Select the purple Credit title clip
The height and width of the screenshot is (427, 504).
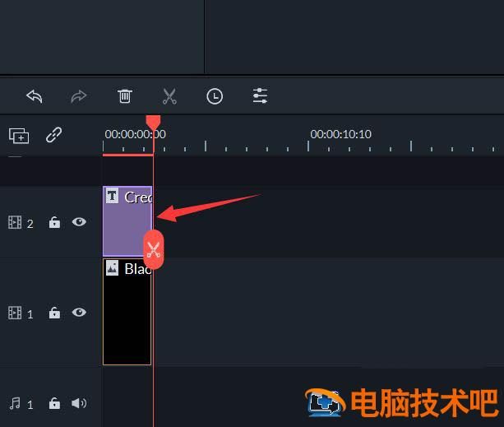pyautogui.click(x=127, y=221)
